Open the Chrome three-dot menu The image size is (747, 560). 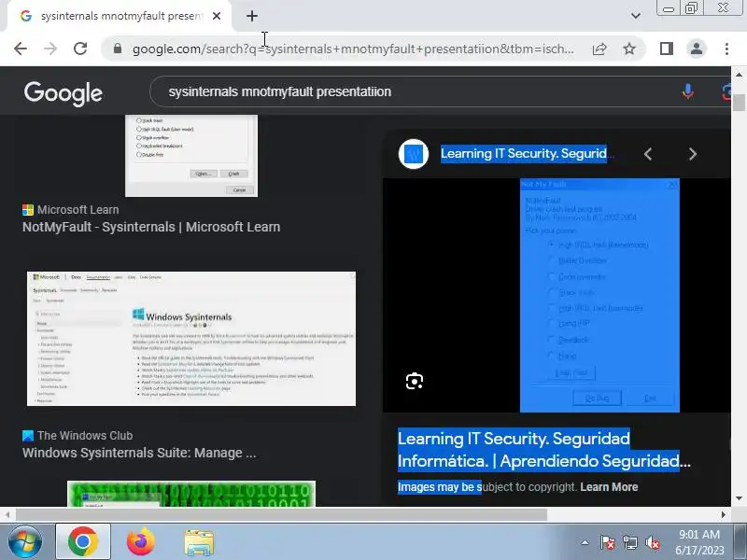726,49
